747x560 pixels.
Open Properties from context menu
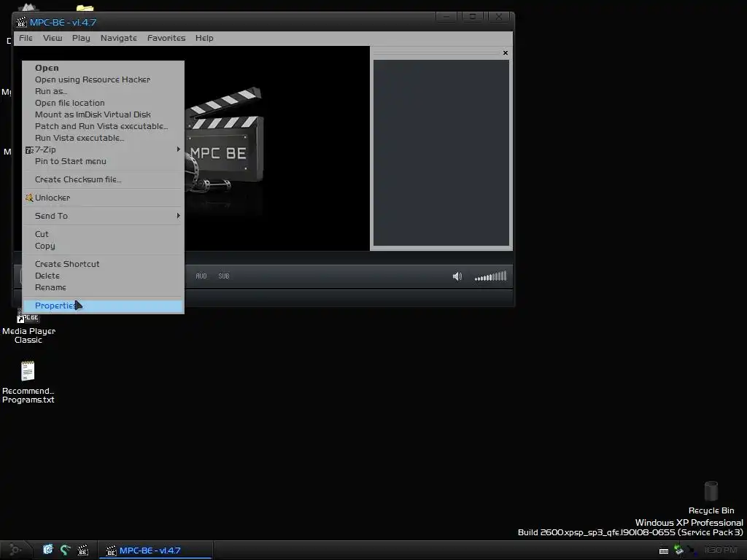pos(103,306)
